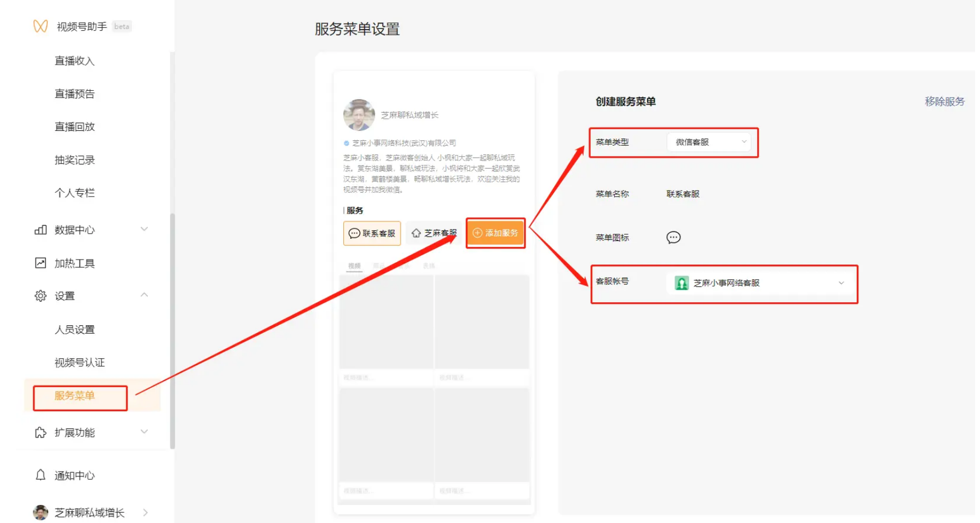Click the plus icon on 添加服务
The height and width of the screenshot is (523, 980).
(x=477, y=233)
